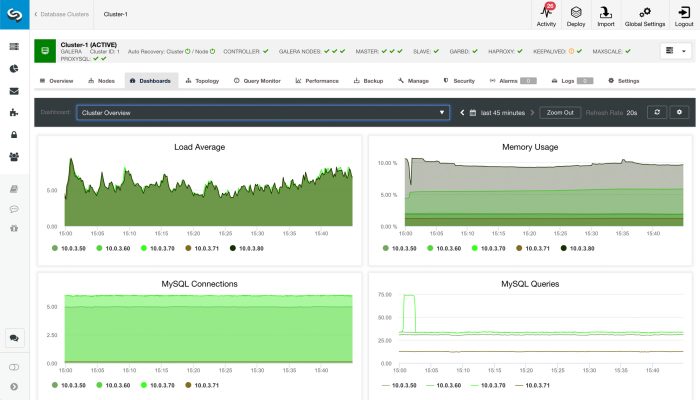Viewport: 700px width, 400px height.
Task: Open Global Settings gears icon
Action: (645, 12)
